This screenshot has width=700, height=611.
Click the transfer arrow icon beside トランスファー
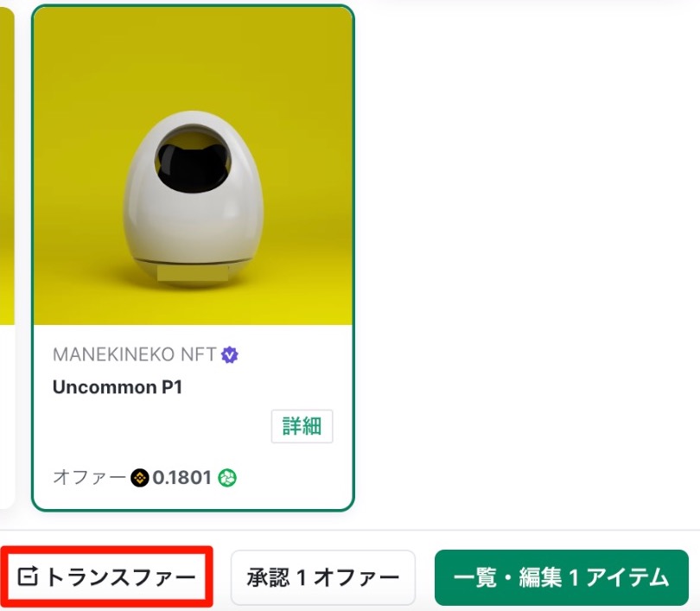click(28, 576)
